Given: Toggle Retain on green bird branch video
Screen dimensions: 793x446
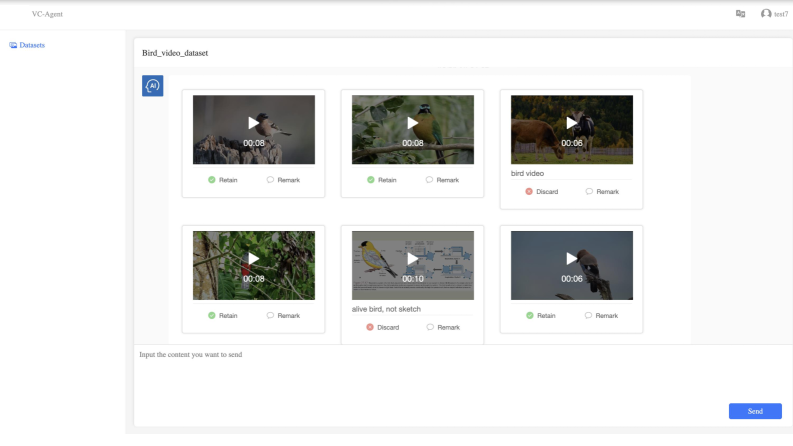Looking at the screenshot, I should [x=382, y=180].
